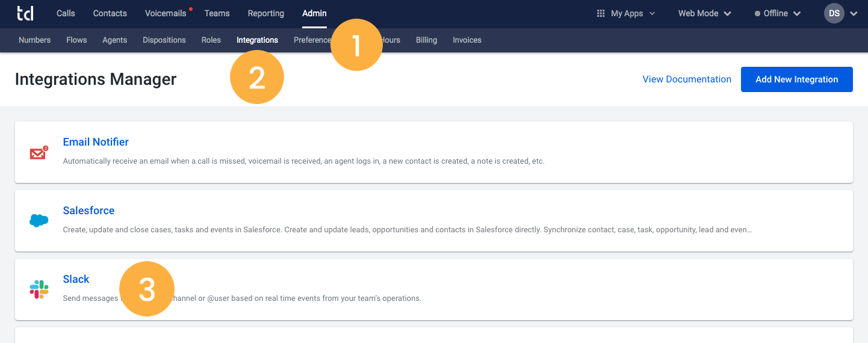Image resolution: width=868 pixels, height=343 pixels.
Task: Open the Voicemails tab
Action: tap(166, 13)
